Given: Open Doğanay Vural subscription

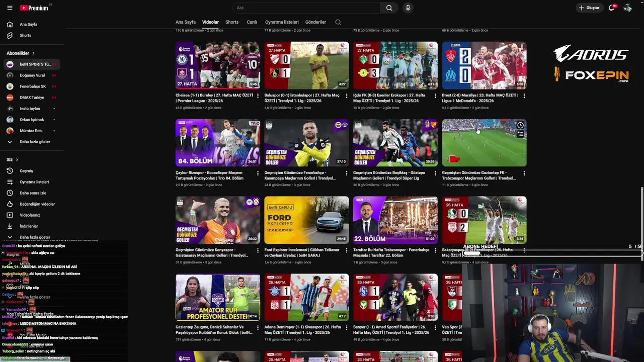Looking at the screenshot, I should click(x=32, y=75).
